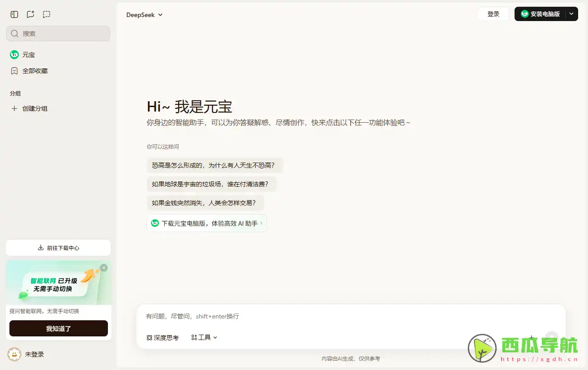Click the 登录 login button

point(493,14)
